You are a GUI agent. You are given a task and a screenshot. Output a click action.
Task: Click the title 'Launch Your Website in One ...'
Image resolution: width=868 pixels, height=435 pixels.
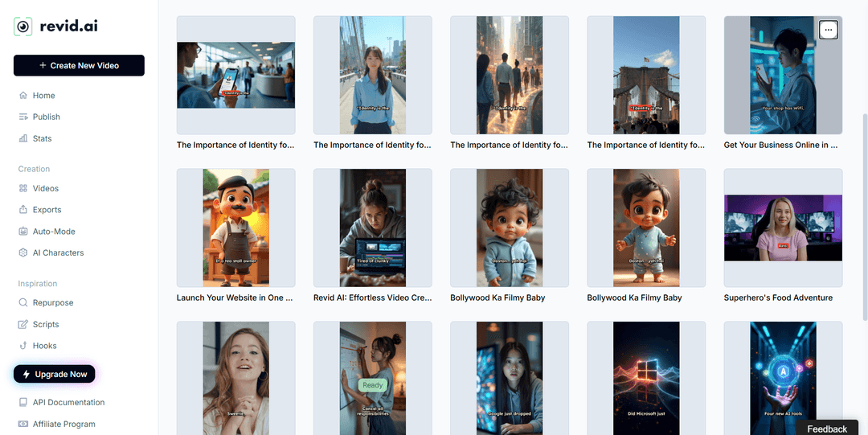(x=235, y=298)
